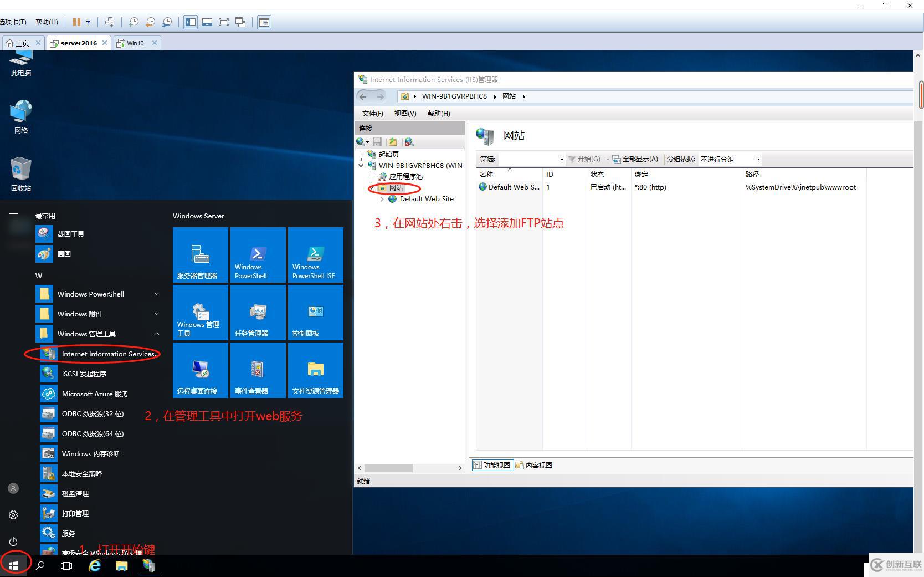Viewport: 924px width, 577px height.
Task: Open Windows 内存诊断 tool
Action: coord(100,453)
